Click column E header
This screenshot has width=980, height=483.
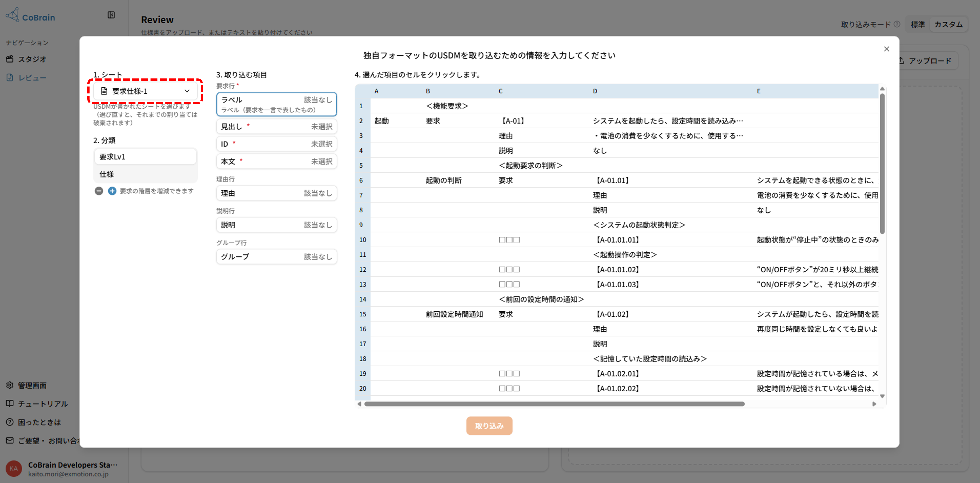pos(815,91)
